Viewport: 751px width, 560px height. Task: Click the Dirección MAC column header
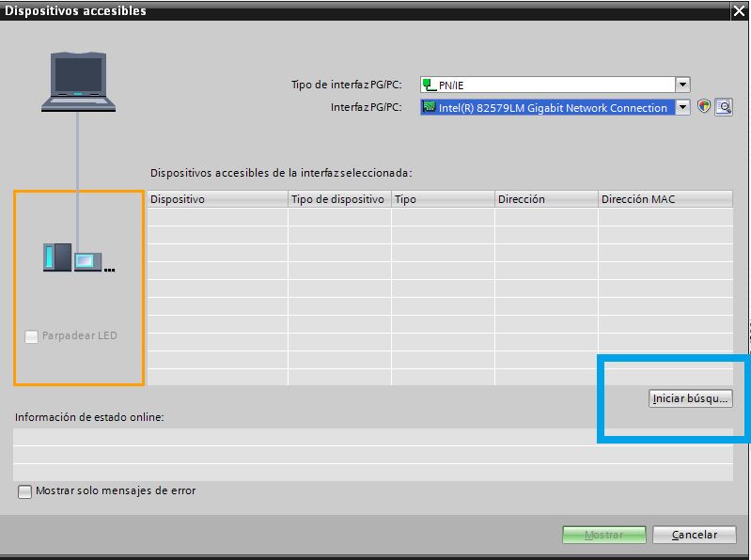[x=665, y=199]
